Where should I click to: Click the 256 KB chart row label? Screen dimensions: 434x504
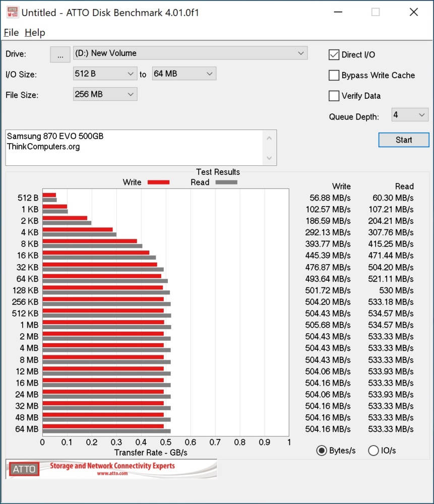[x=25, y=302]
